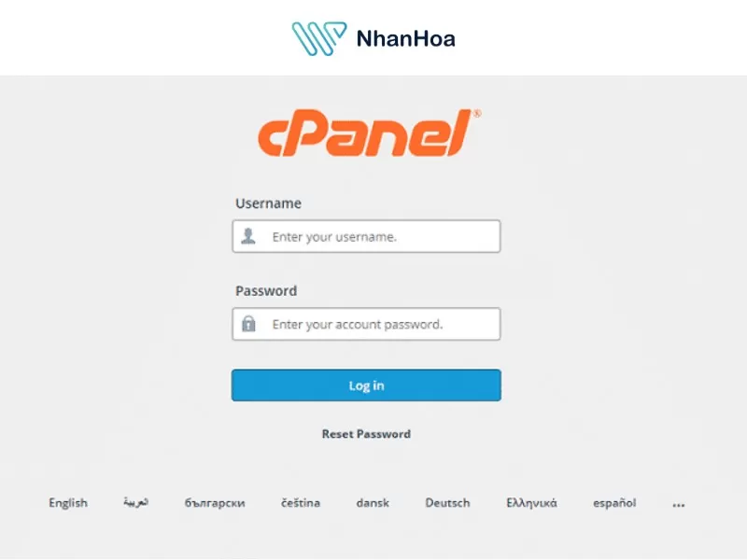Choose dansk as the language
Viewport: 747px width, 560px height.
[x=373, y=503]
